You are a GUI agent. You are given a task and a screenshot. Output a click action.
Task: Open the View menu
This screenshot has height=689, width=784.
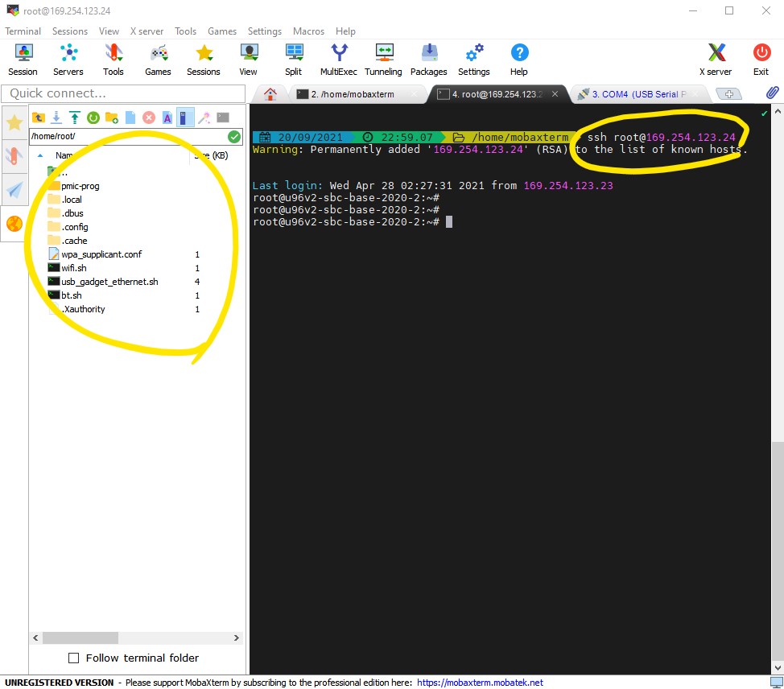click(x=109, y=31)
